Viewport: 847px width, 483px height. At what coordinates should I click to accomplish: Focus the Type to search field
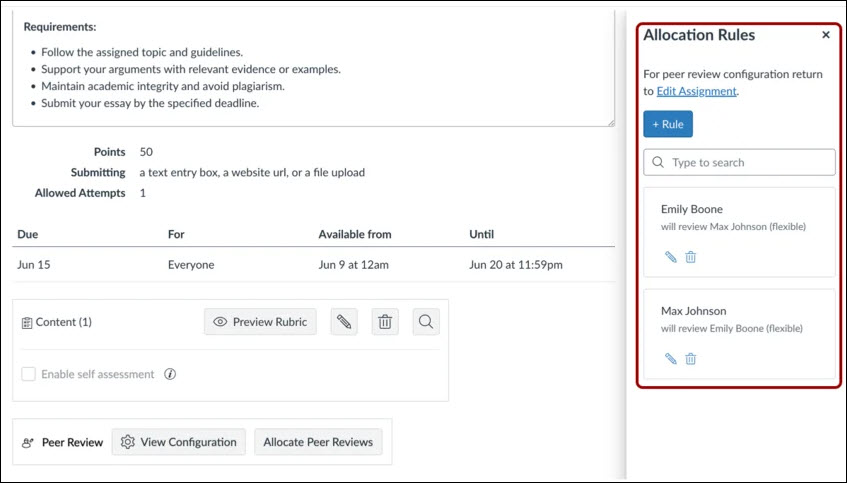739,162
